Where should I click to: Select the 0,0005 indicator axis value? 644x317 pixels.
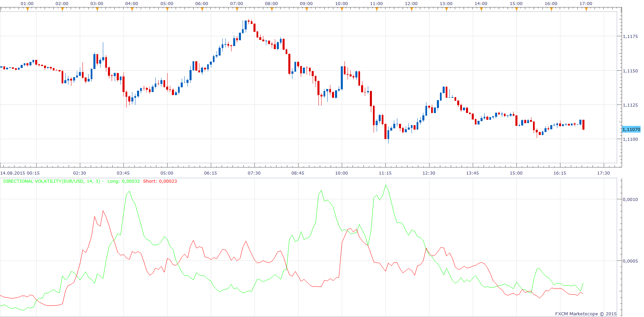[x=630, y=261]
